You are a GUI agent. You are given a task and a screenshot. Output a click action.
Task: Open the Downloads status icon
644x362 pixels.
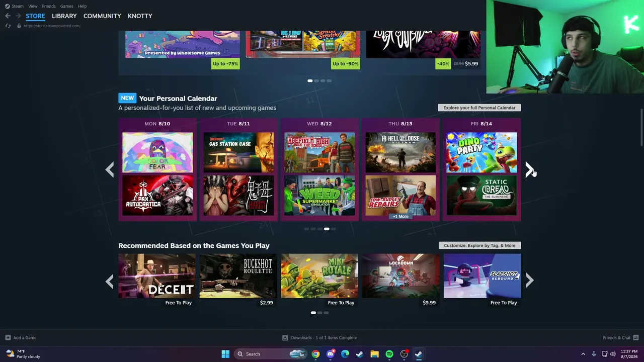click(x=285, y=338)
